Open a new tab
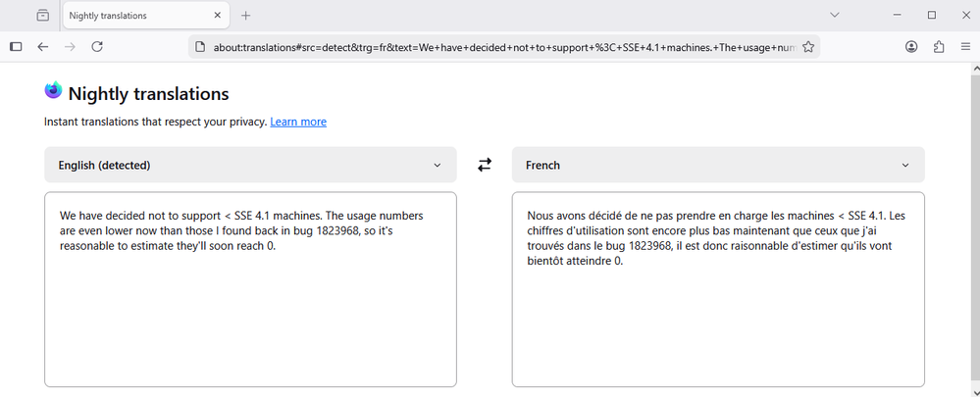The height and width of the screenshot is (397, 980). click(246, 16)
